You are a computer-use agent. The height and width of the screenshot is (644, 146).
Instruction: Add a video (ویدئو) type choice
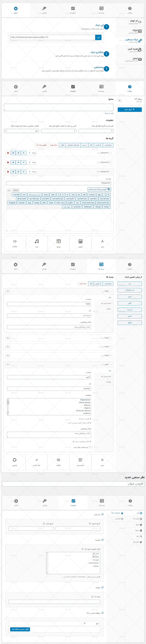pos(59,243)
